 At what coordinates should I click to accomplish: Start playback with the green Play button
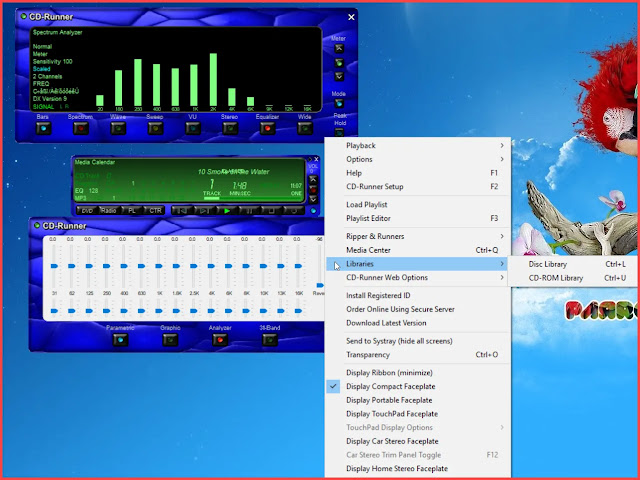click(226, 211)
